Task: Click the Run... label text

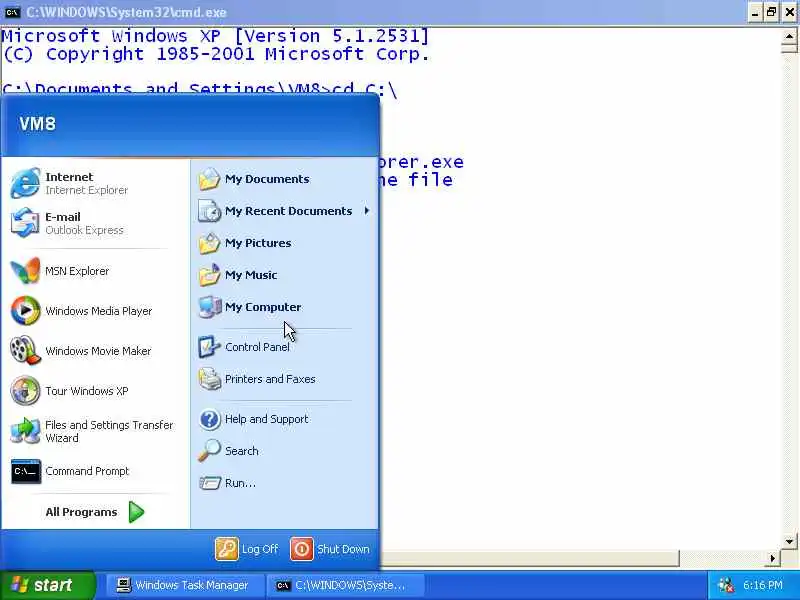Action: pos(240,483)
